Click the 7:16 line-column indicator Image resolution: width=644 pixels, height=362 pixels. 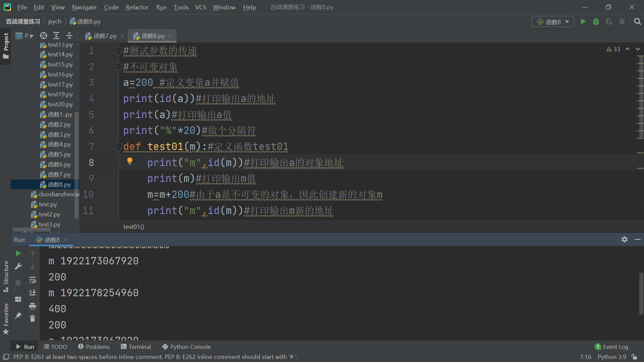pyautogui.click(x=586, y=357)
